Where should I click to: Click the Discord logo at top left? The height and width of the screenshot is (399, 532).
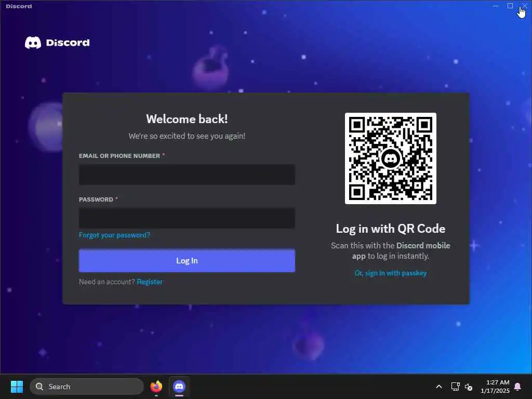click(57, 43)
